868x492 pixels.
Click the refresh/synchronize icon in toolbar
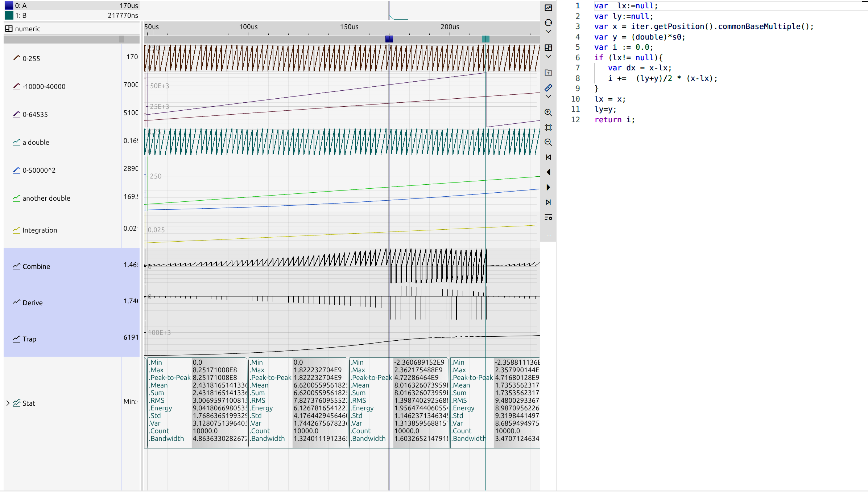point(548,22)
